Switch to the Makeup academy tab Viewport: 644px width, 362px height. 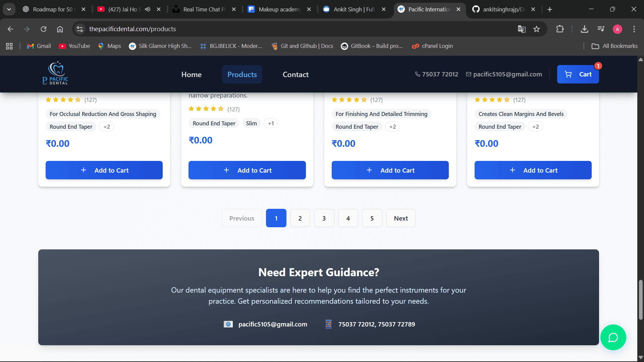click(x=279, y=9)
